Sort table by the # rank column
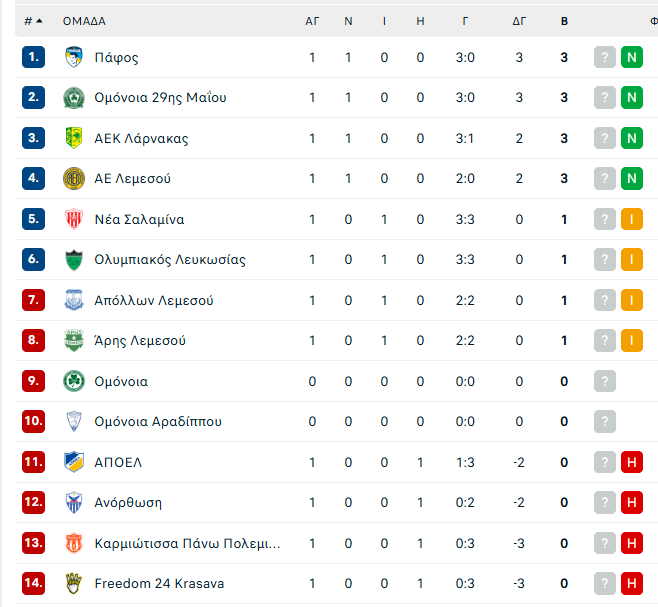This screenshot has width=658, height=607. [x=34, y=21]
